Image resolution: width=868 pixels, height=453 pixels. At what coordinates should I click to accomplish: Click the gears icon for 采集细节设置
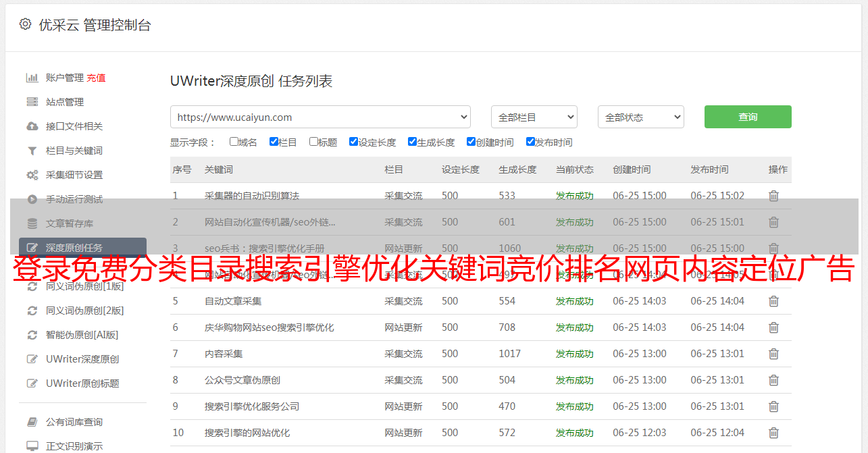tap(32, 175)
